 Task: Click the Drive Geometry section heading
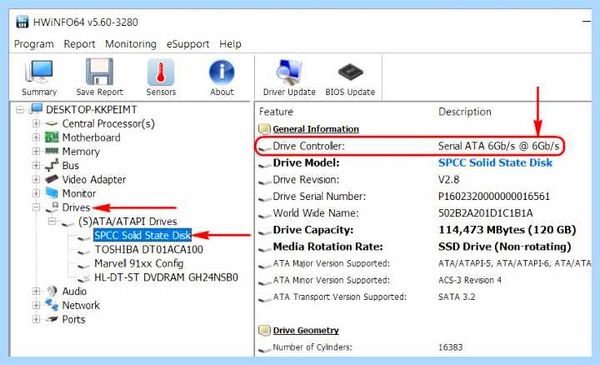[306, 330]
